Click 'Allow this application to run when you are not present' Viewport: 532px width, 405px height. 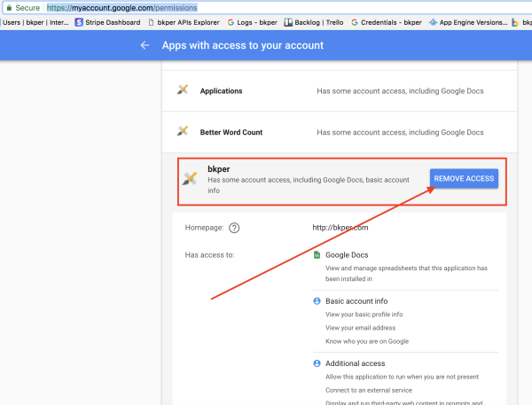(x=402, y=377)
